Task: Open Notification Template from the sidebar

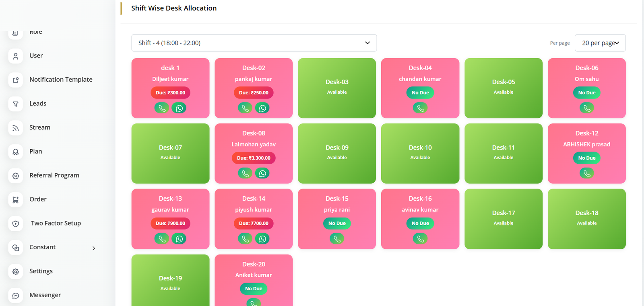Action: [61, 80]
